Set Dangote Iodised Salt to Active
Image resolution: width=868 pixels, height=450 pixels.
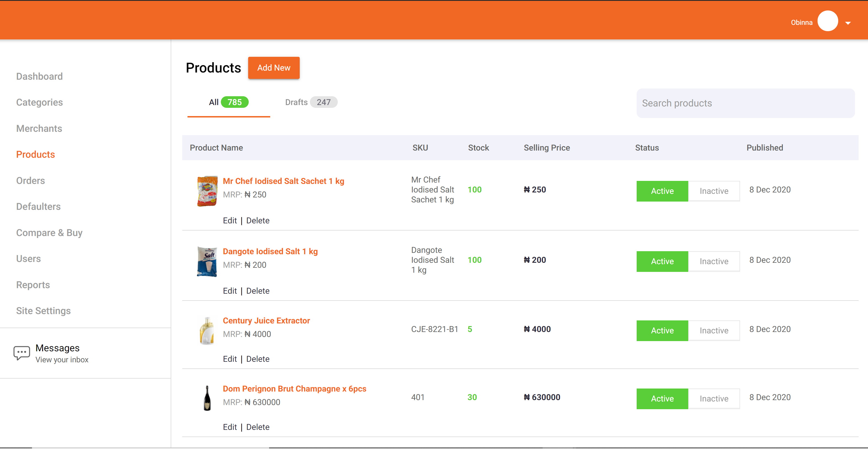[x=662, y=261]
